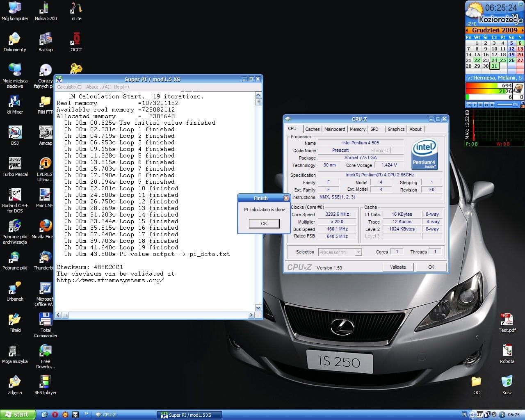Screen dimensions: 525x420
Task: Click the Validate button in CPU-Z
Action: (398, 267)
